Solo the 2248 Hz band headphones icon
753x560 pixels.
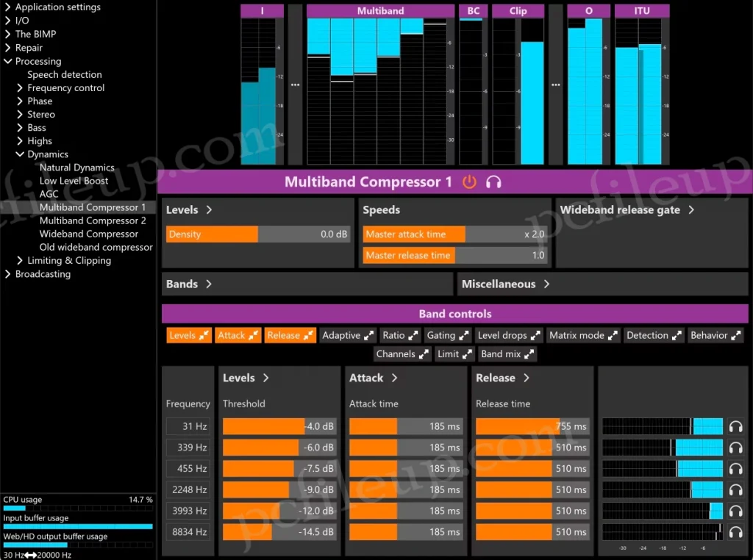coord(735,489)
